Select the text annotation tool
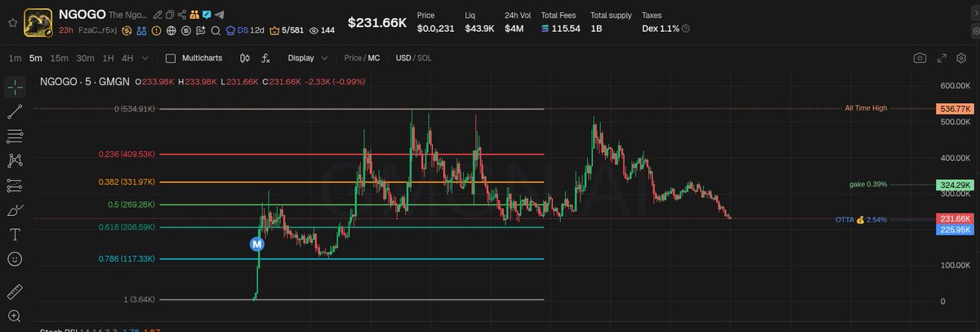980x332 pixels. pos(15,235)
